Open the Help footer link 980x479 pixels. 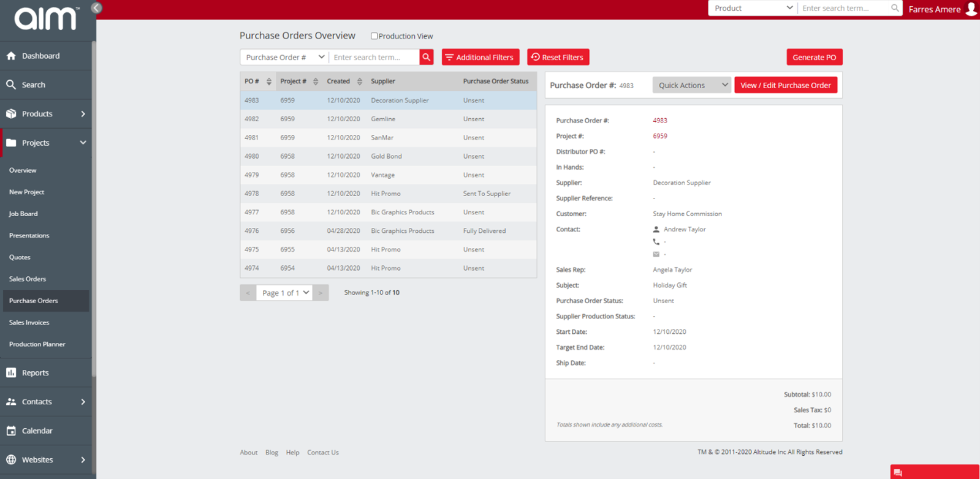click(x=292, y=453)
